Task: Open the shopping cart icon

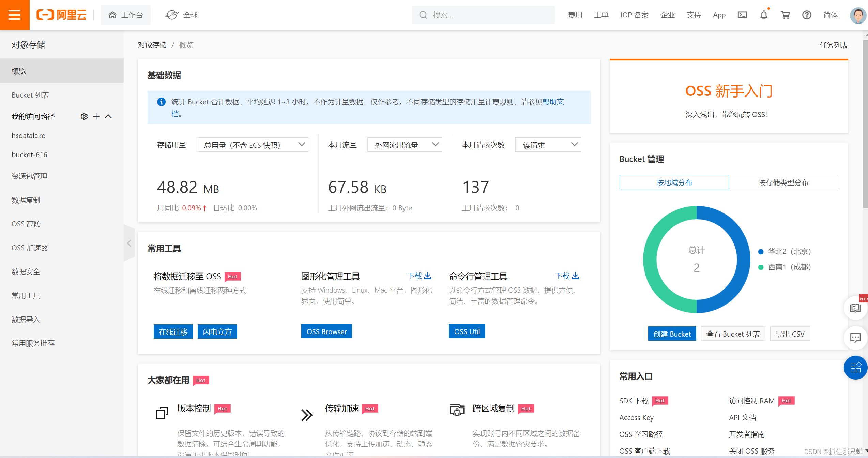Action: pyautogui.click(x=785, y=15)
